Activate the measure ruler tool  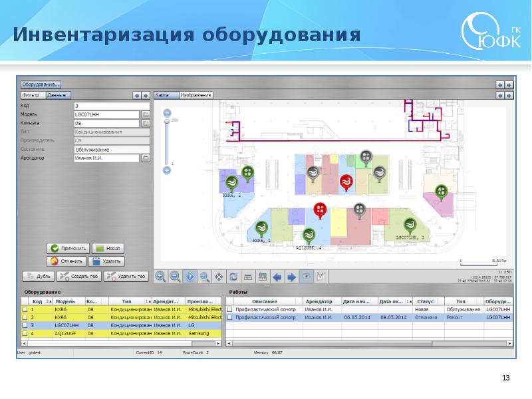pyautogui.click(x=247, y=276)
